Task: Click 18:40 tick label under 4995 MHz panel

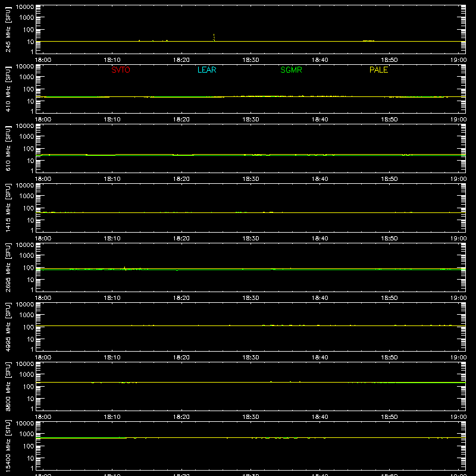Action: (320, 358)
